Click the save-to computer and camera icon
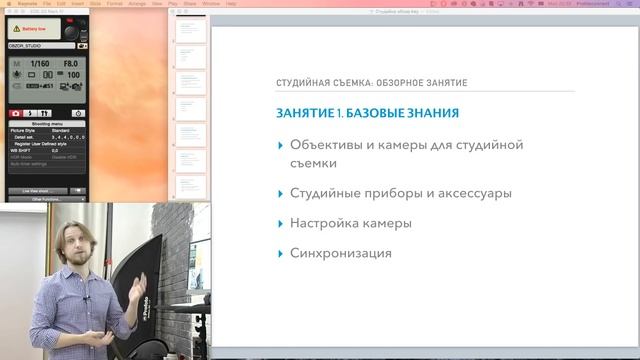Viewport: 640px width, 360px height. pyautogui.click(x=71, y=86)
